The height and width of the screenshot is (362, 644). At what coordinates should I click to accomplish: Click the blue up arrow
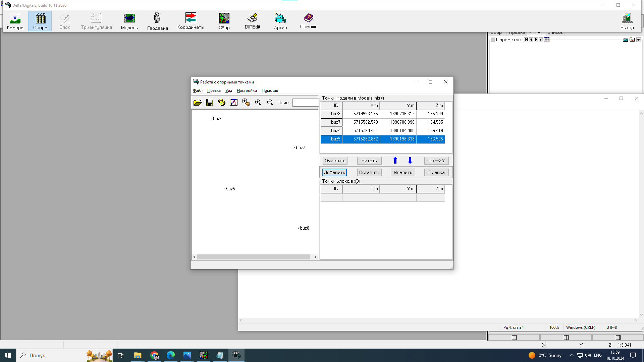pyautogui.click(x=395, y=161)
